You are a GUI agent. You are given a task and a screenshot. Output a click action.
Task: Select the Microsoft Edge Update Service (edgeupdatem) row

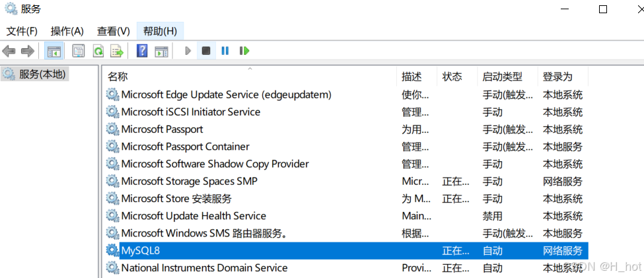(346, 95)
